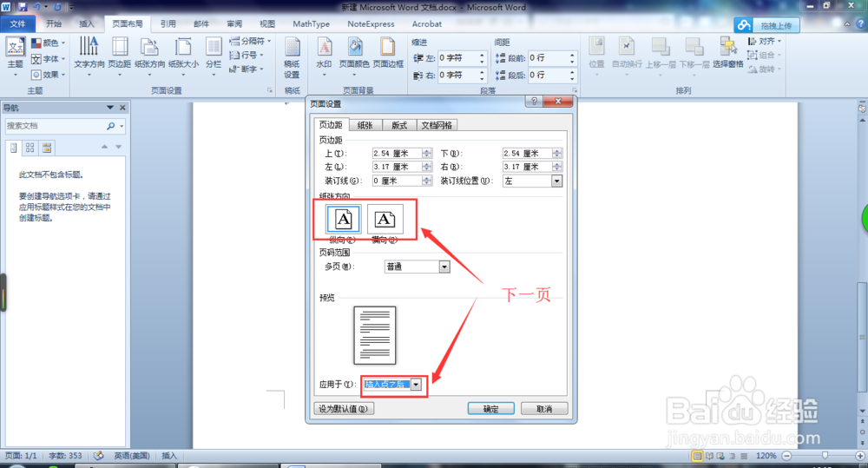
Task: Expand Apply to (应用于) dropdown
Action: coord(416,385)
